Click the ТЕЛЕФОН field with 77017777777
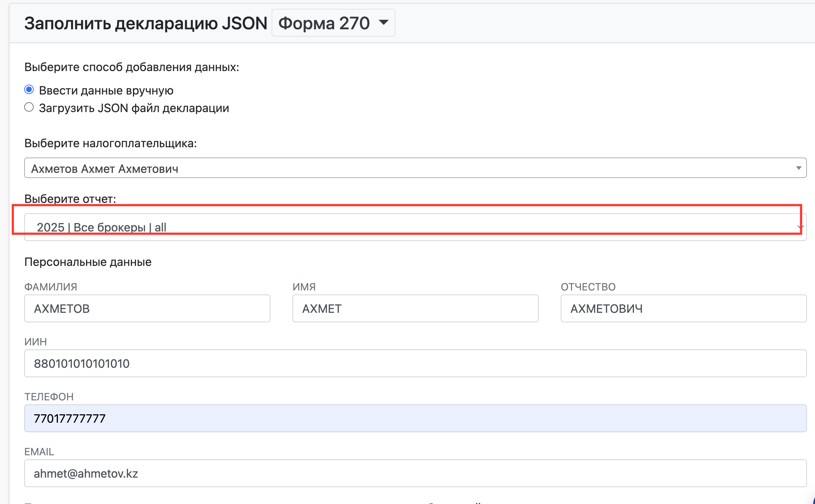Viewport: 815px width, 504px height. point(415,418)
